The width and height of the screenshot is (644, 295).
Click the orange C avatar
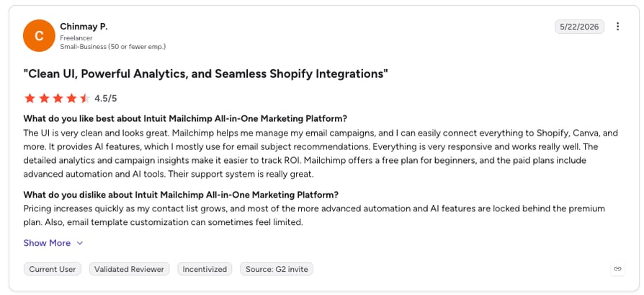tap(39, 36)
